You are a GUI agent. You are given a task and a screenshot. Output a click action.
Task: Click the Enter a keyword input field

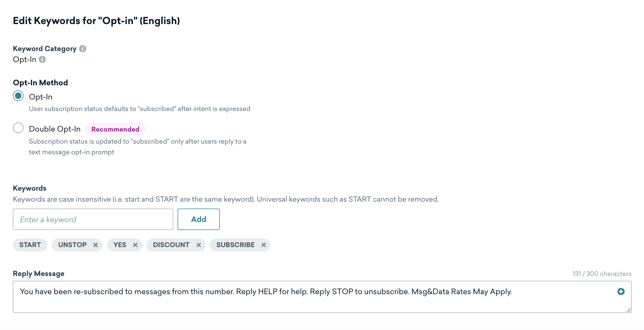[93, 219]
